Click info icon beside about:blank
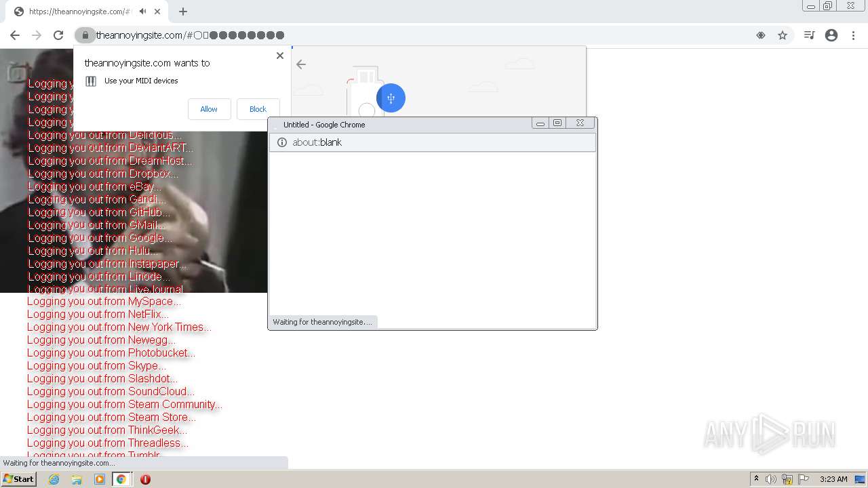The image size is (868, 488). [x=282, y=142]
